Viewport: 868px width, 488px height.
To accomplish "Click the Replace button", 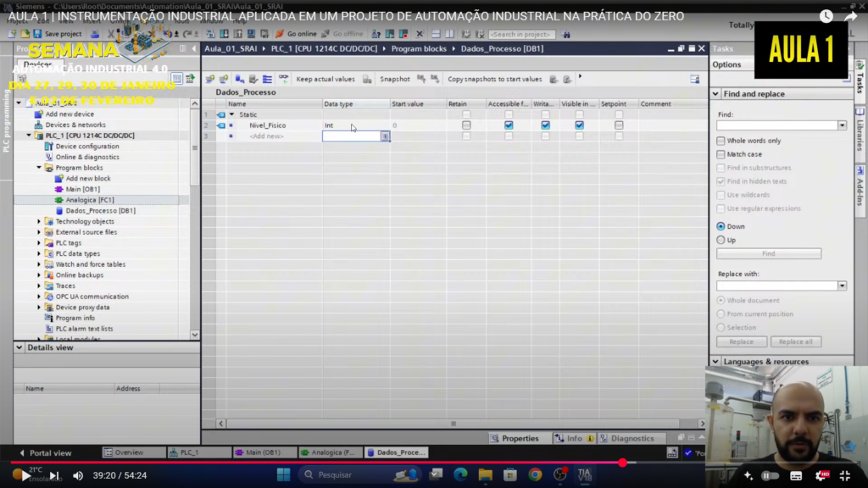I will tap(741, 341).
